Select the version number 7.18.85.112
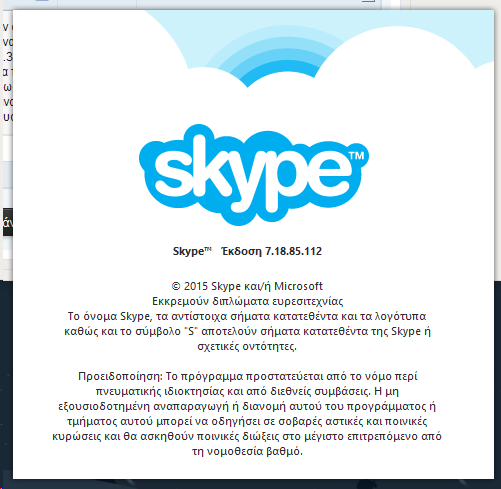501x489 pixels. click(293, 251)
